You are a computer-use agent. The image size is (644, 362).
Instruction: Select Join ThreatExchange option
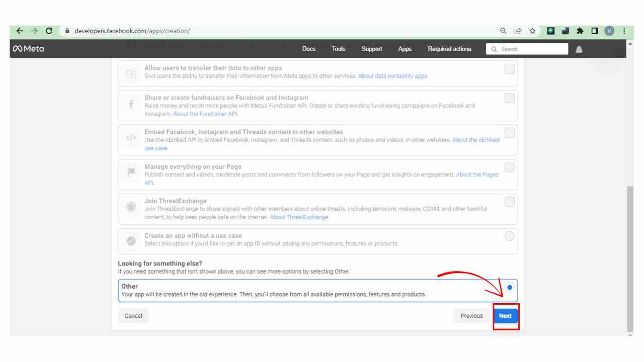(510, 202)
